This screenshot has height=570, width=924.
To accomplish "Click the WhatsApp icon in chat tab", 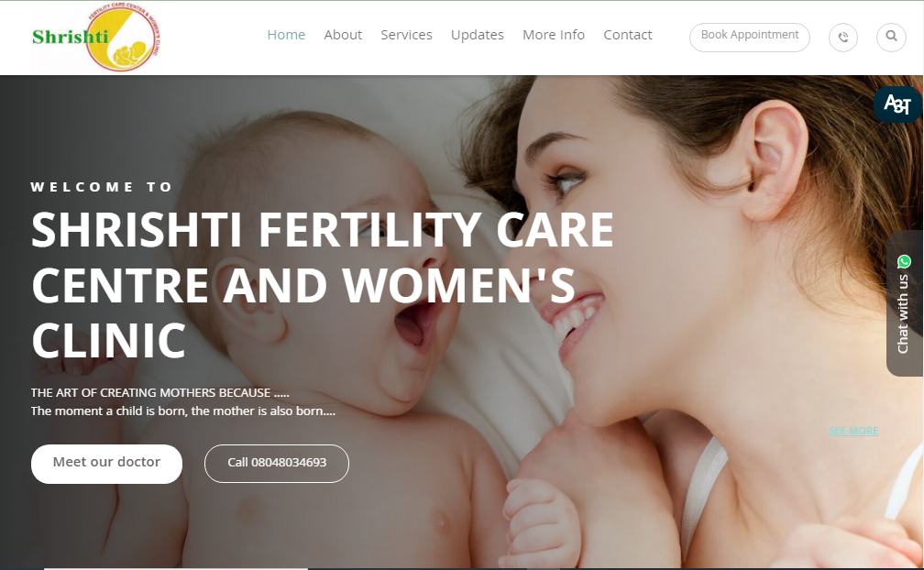I will [904, 261].
